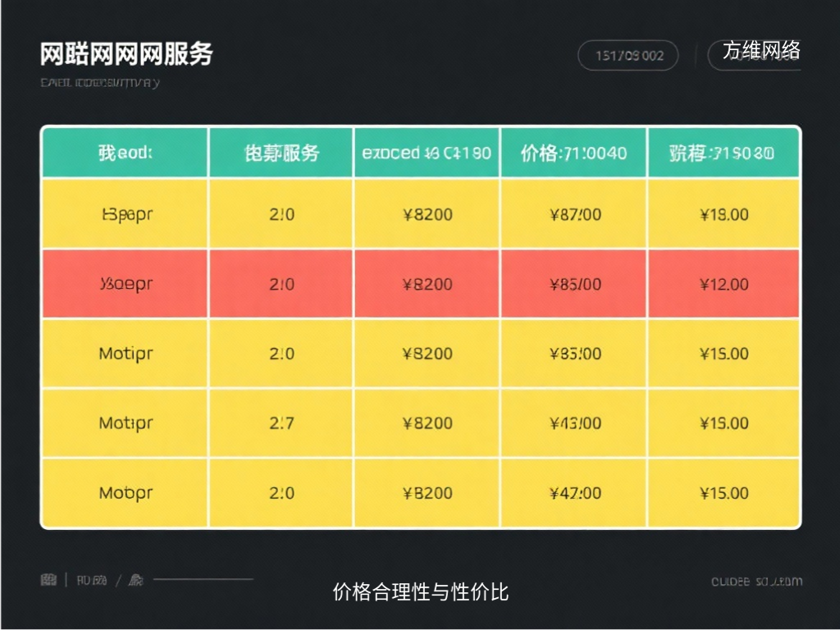Click the '151/03 002' pill button top right
The width and height of the screenshot is (840, 630).
point(628,56)
